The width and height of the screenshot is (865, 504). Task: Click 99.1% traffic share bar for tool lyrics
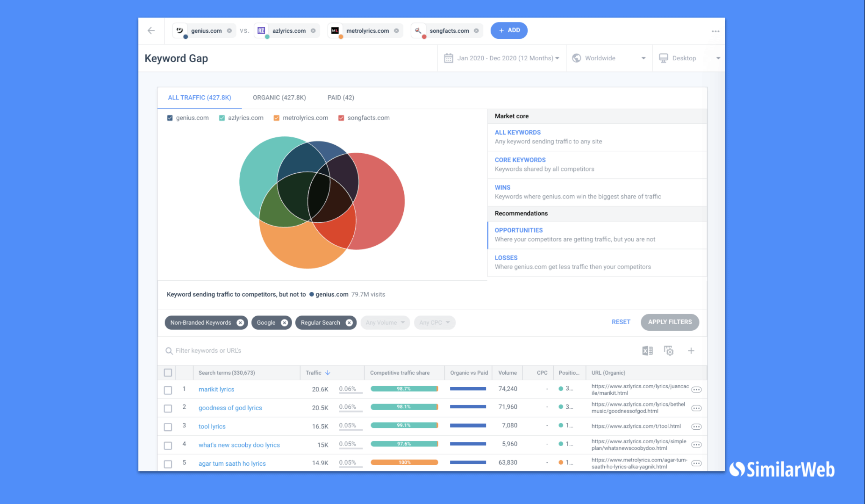click(404, 426)
